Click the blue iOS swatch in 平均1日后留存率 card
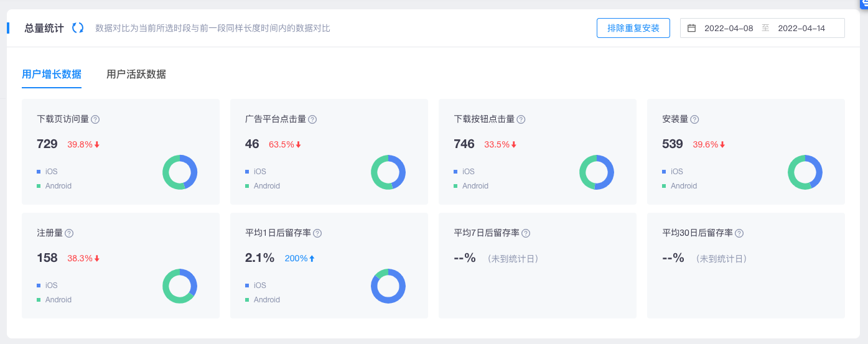The width and height of the screenshot is (868, 344). [x=247, y=286]
